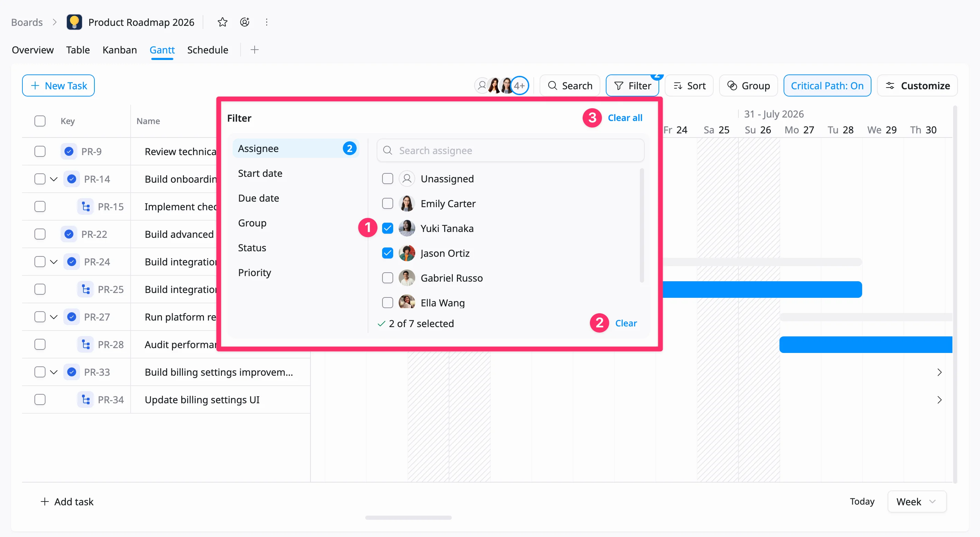Click the horizontal Gantt scrollbar
The image size is (980, 537).
click(408, 518)
